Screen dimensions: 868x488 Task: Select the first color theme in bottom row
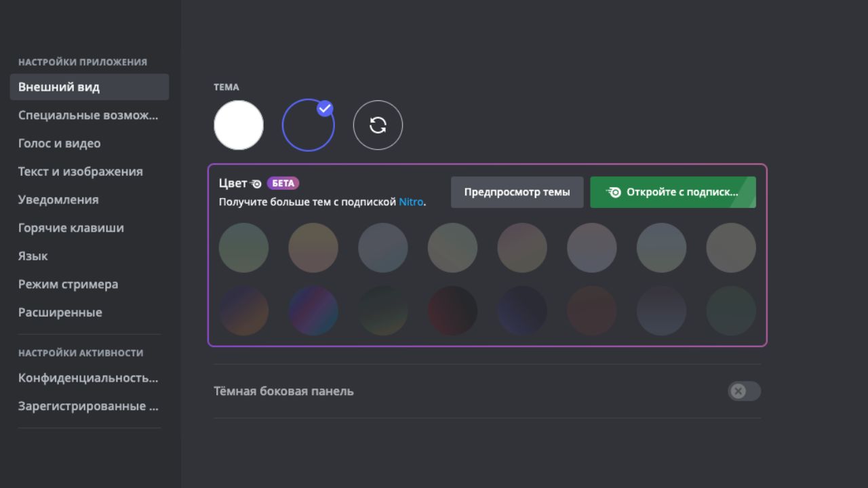tap(243, 310)
